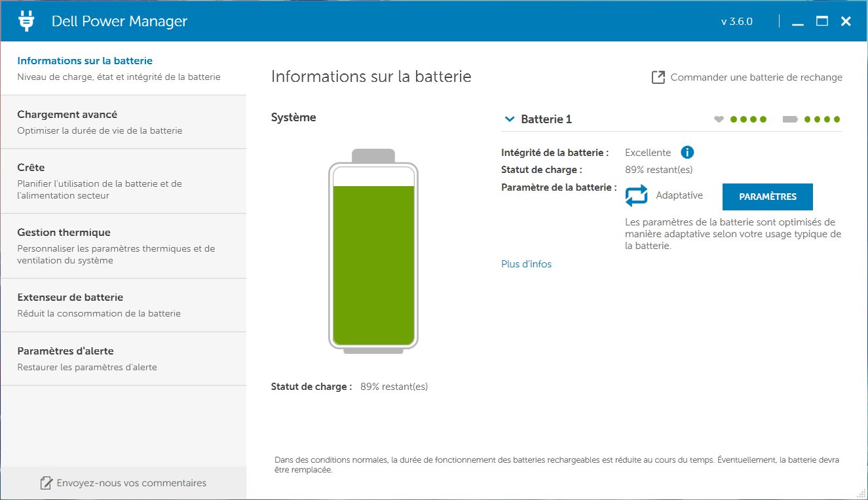Click the heart health indicator icon
868x500 pixels.
click(x=719, y=119)
